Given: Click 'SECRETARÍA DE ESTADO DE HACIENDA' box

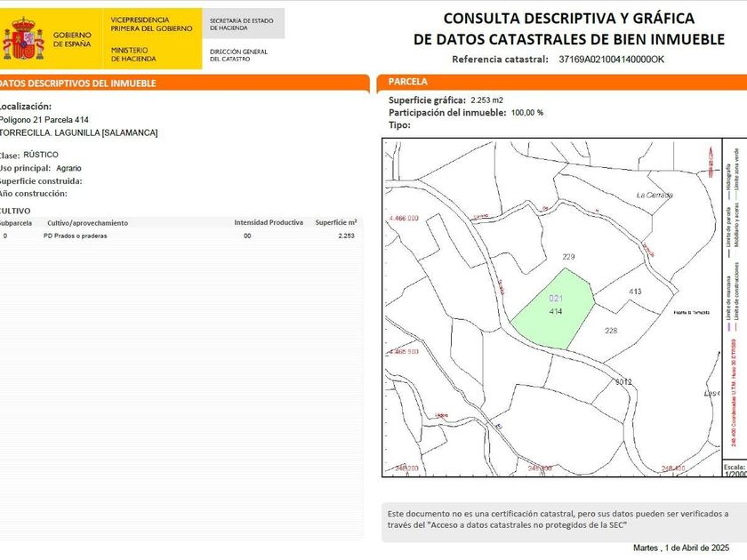Looking at the screenshot, I should [x=244, y=24].
